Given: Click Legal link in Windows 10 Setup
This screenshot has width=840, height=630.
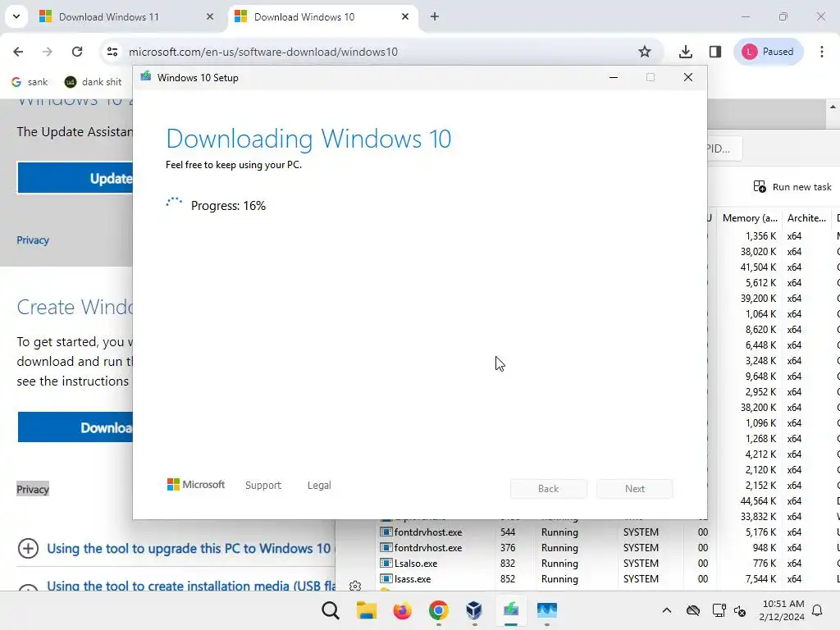Looking at the screenshot, I should pyautogui.click(x=319, y=486).
